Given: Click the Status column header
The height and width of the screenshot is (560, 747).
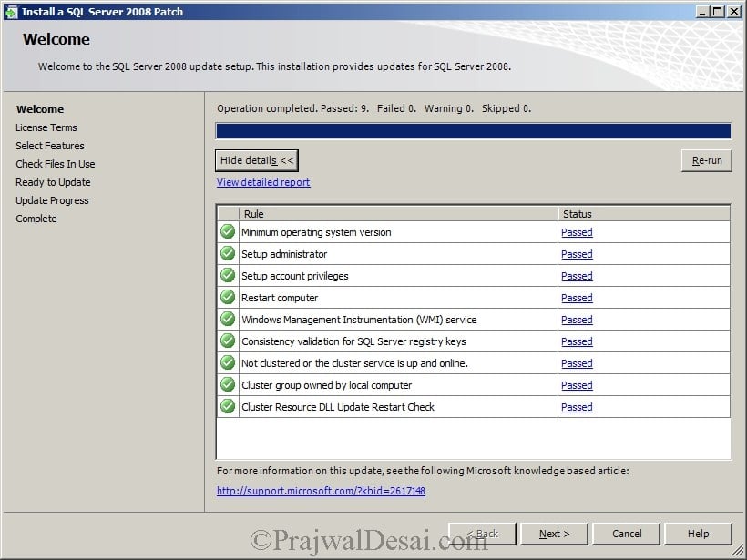Looking at the screenshot, I should click(x=644, y=214).
